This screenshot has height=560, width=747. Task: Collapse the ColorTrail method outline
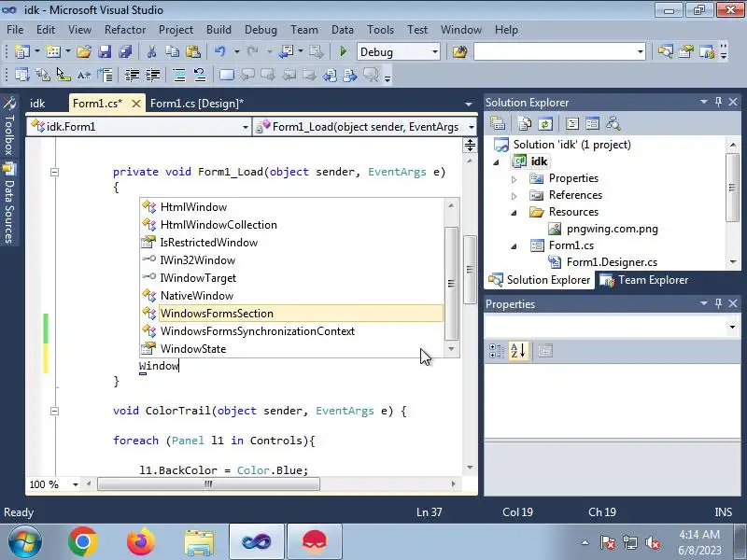click(x=54, y=411)
